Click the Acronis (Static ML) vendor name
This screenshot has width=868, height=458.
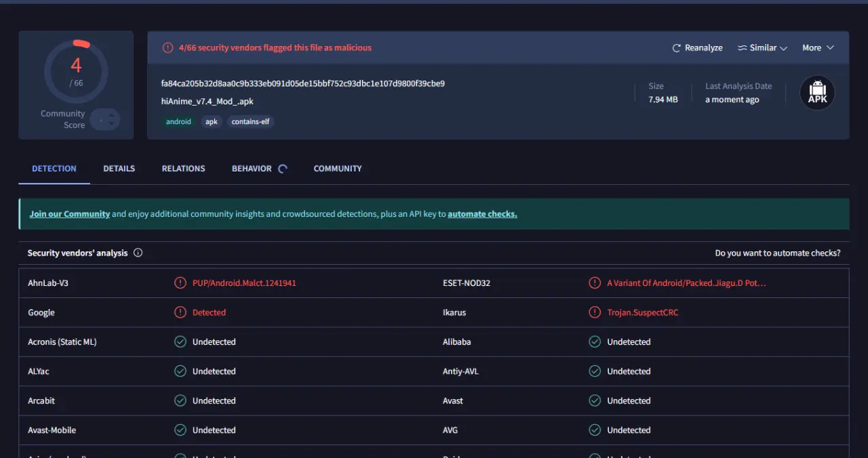coord(62,342)
